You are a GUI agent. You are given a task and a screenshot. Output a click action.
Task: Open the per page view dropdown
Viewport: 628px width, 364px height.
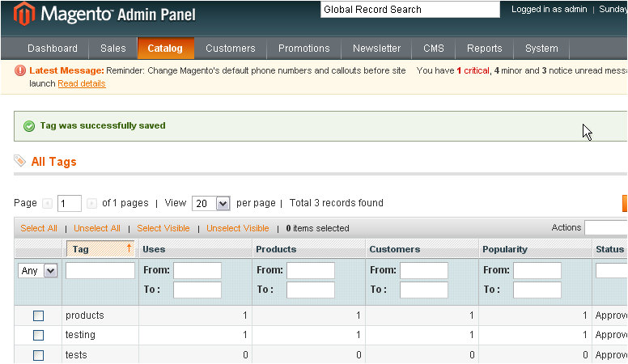click(x=211, y=203)
